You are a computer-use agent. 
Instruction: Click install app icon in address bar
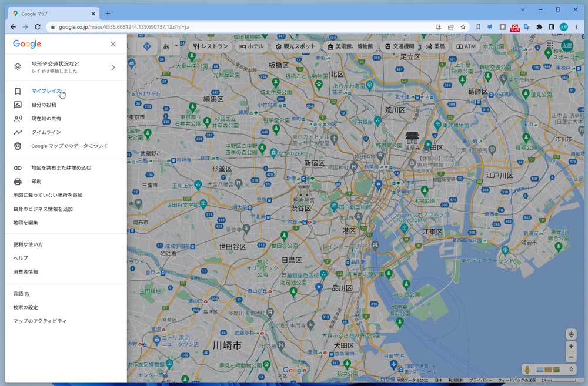439,27
